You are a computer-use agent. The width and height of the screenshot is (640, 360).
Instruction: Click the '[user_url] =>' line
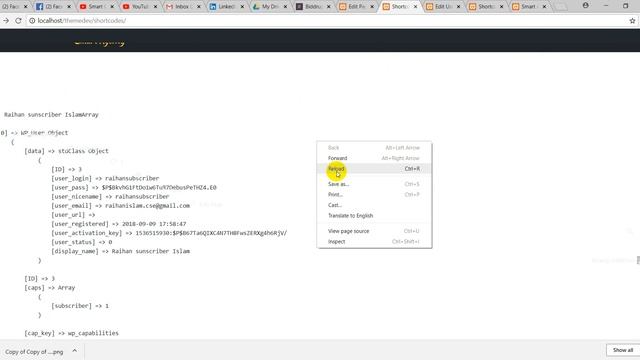[73, 215]
